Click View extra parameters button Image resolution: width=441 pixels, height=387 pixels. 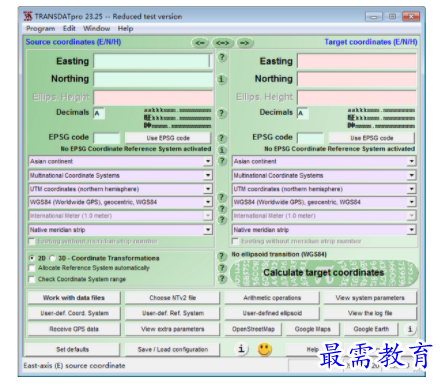click(172, 329)
